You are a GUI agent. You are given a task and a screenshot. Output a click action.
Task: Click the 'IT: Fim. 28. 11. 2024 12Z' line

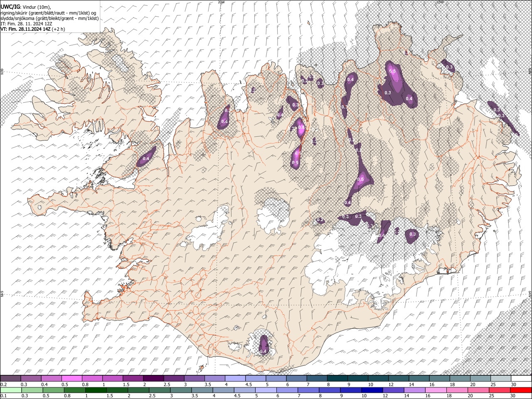pyautogui.click(x=27, y=24)
